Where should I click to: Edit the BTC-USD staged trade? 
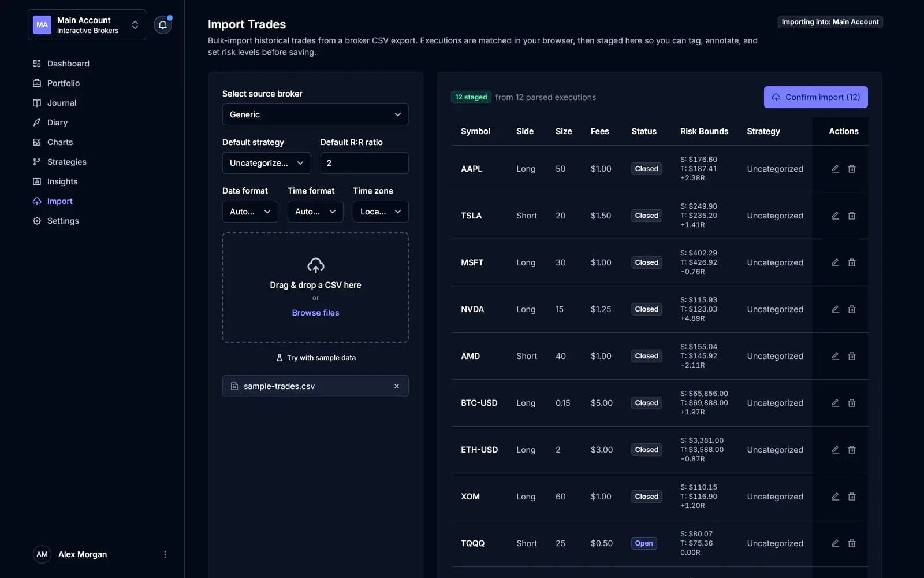(x=835, y=403)
